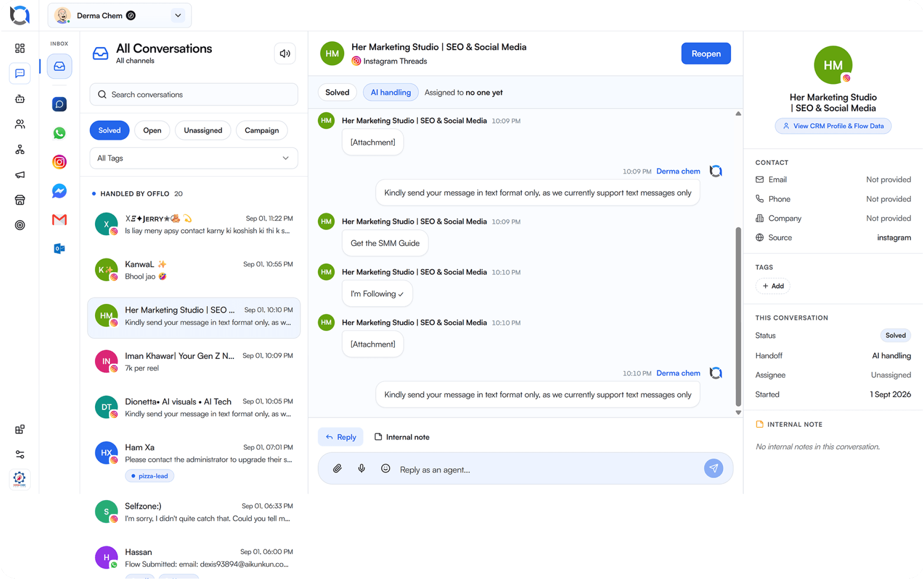
Task: Open the sliders settings icon in left sidebar
Action: point(20,455)
